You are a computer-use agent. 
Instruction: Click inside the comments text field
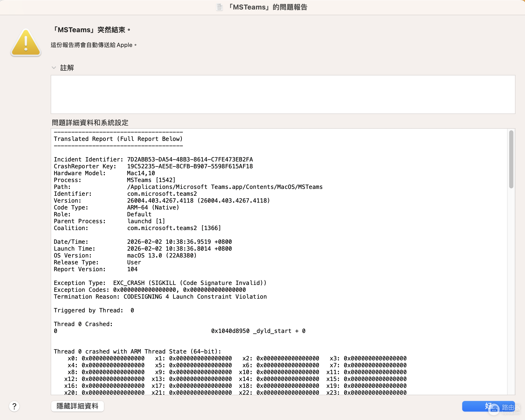tap(283, 94)
